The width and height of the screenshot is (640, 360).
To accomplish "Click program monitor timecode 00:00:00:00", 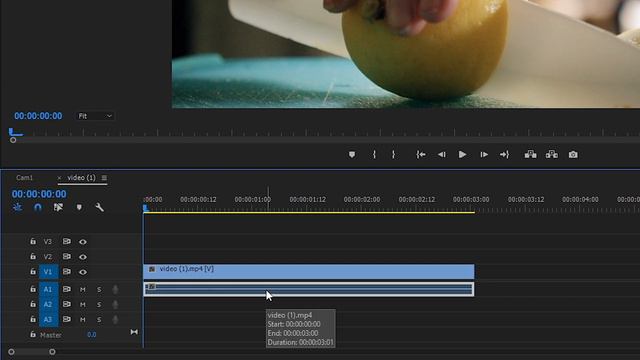I will pos(38,116).
